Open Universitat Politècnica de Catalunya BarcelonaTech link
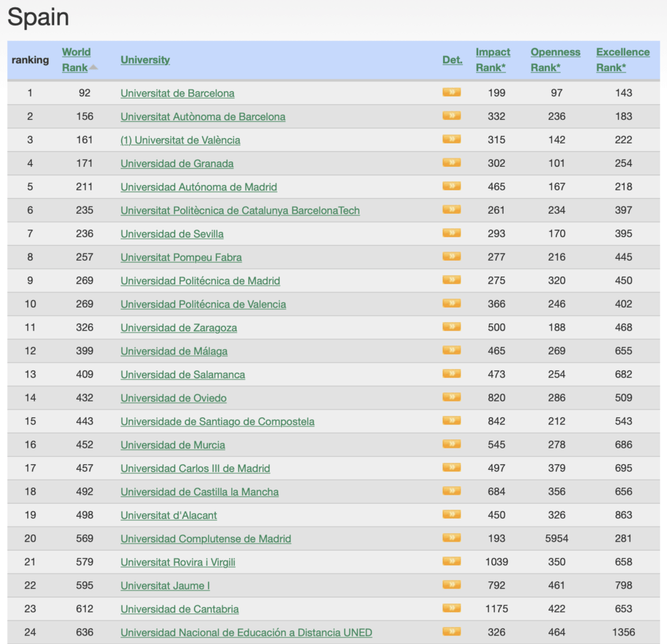667x644 pixels. coord(240,211)
